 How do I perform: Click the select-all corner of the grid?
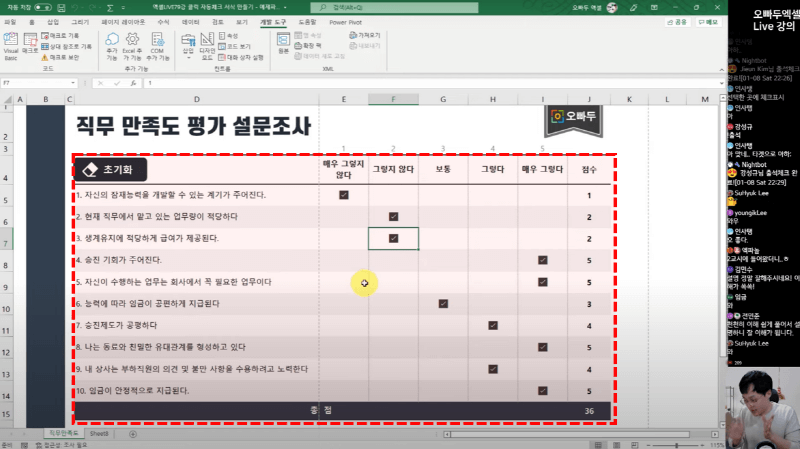[7, 99]
